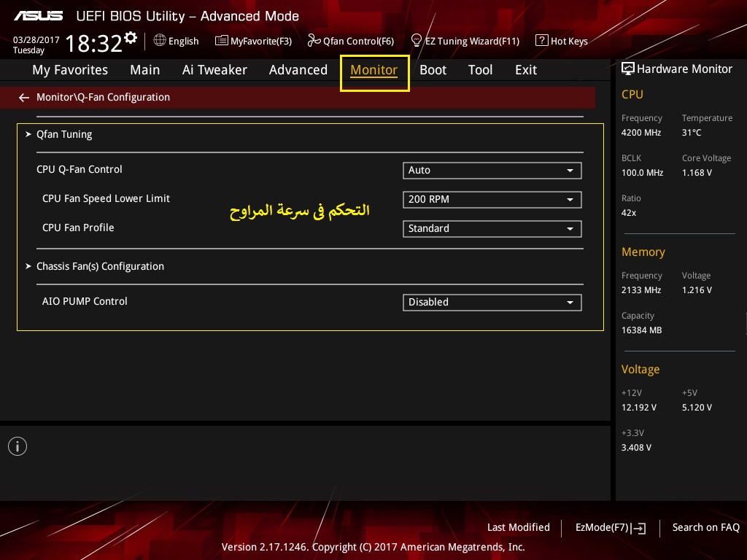This screenshot has height=560, width=747.
Task: Select the Monitor tab
Action: [x=374, y=70]
